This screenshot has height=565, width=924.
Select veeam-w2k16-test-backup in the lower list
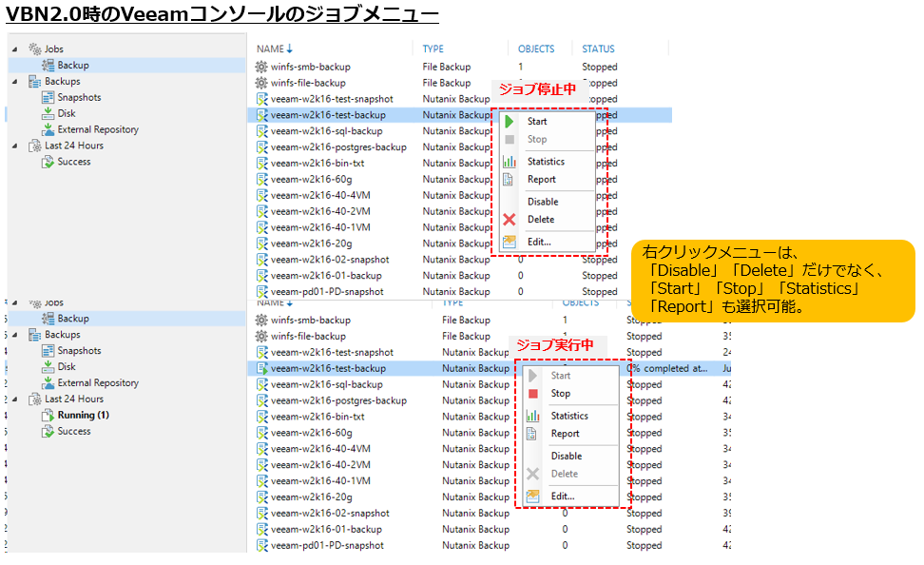[x=328, y=369]
